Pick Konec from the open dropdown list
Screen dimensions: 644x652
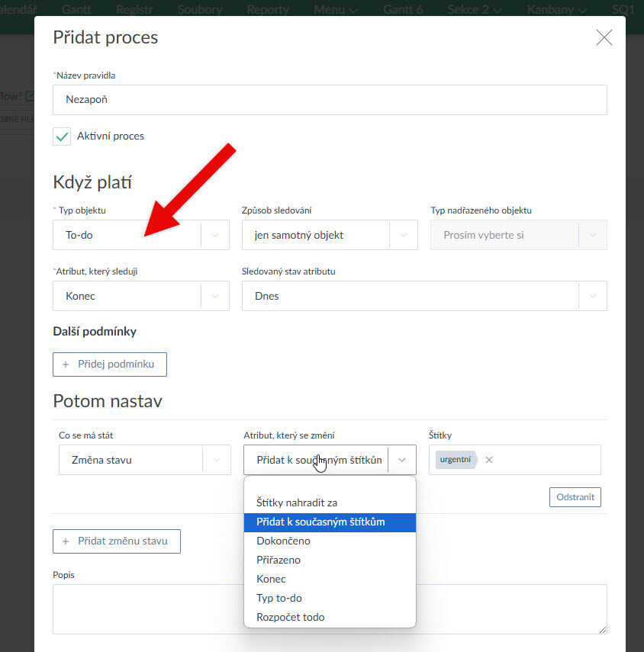[271, 580]
